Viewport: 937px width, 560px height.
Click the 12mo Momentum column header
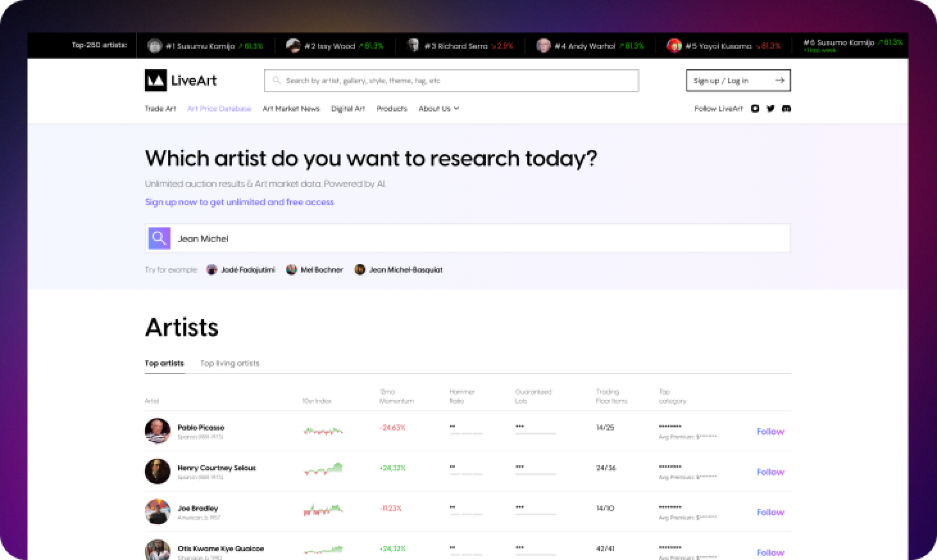click(396, 396)
